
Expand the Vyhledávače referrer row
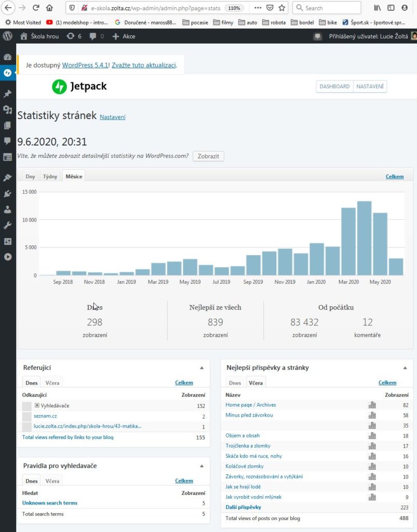pyautogui.click(x=37, y=406)
